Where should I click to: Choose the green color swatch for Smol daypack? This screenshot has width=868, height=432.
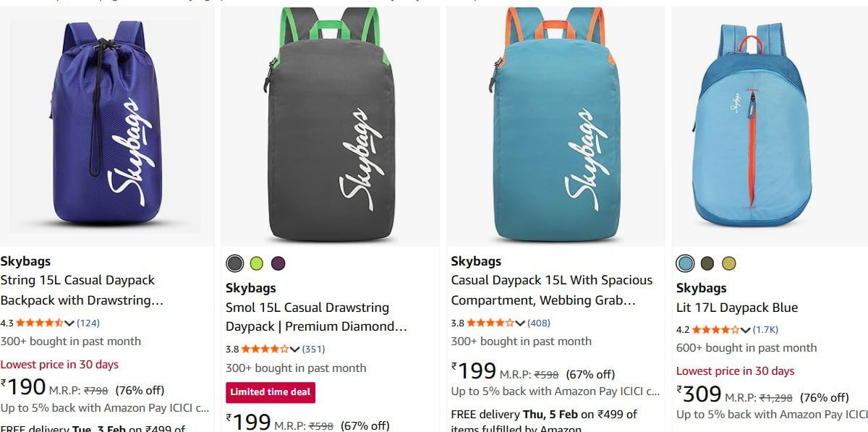[x=256, y=263]
